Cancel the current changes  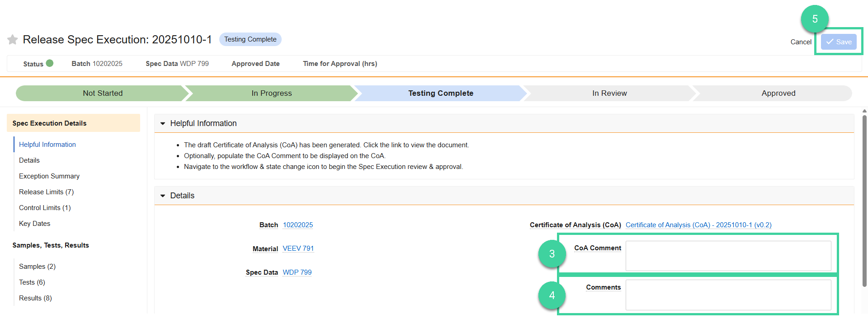point(801,42)
